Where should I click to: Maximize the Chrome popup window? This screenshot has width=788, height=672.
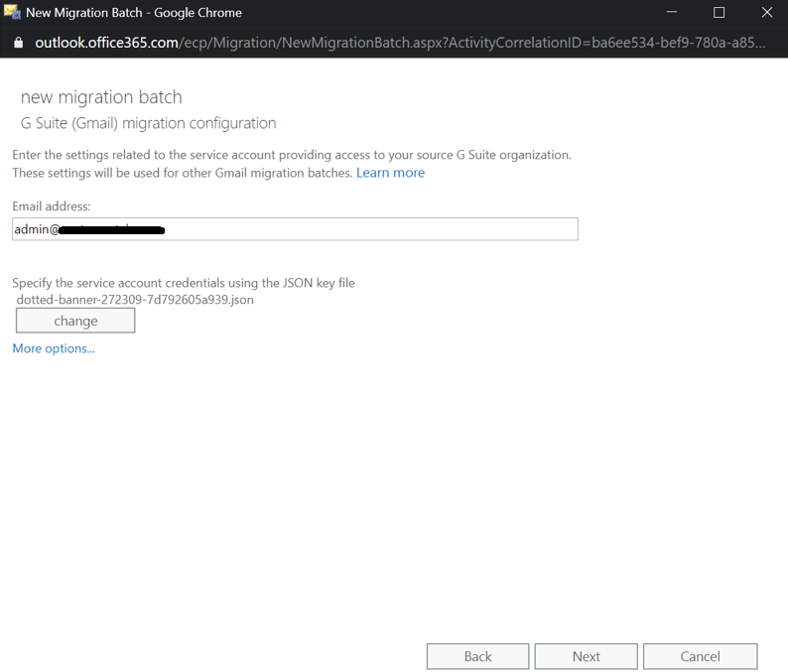pyautogui.click(x=720, y=13)
